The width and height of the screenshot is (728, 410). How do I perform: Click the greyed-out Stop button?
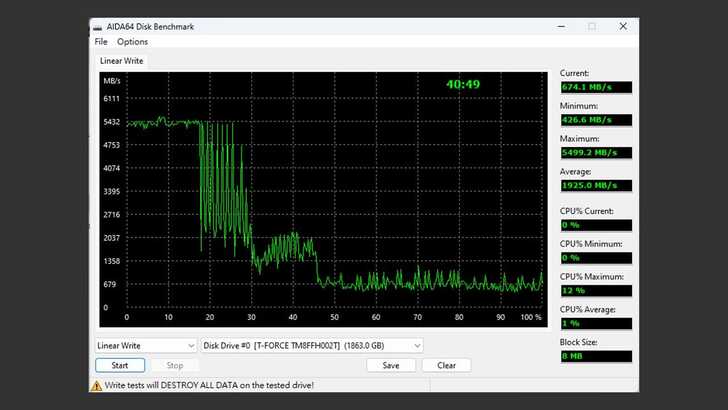click(175, 365)
